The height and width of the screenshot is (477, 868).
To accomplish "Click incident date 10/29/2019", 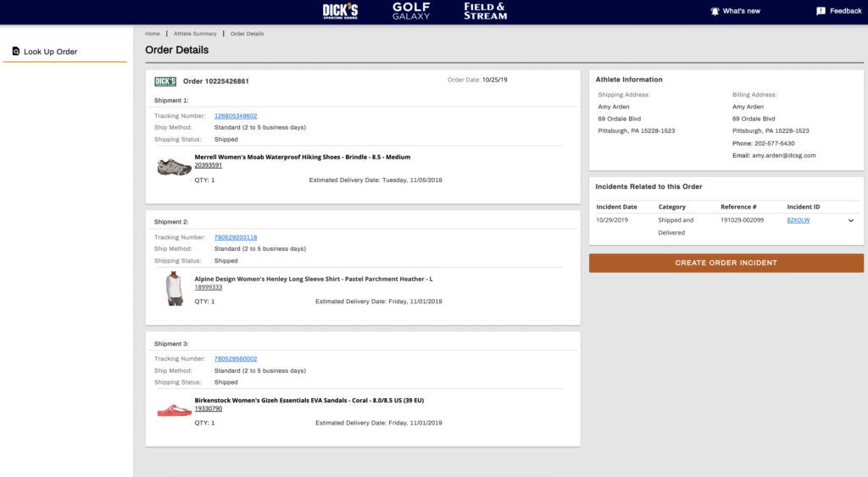I will (612, 219).
